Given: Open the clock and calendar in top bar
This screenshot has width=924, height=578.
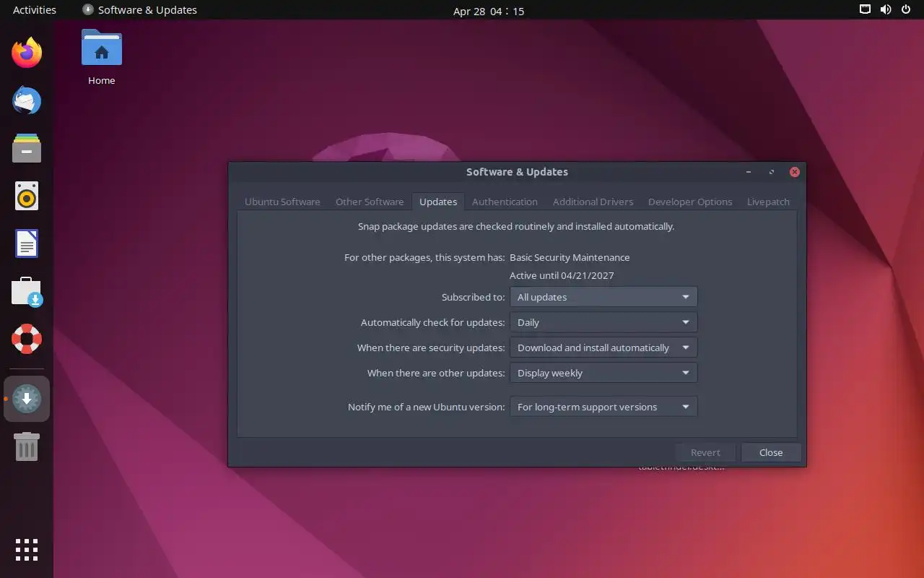Looking at the screenshot, I should [489, 11].
